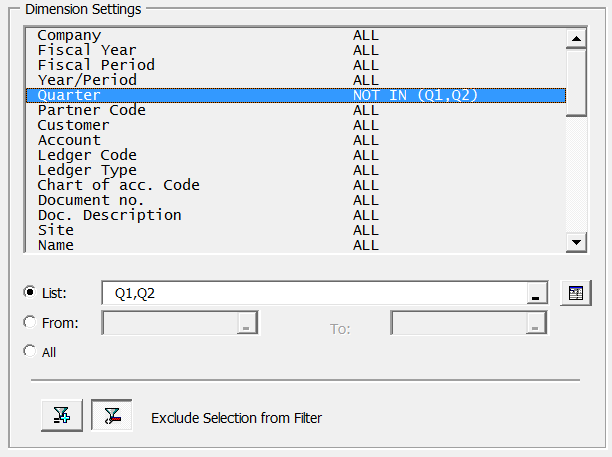612x457 pixels.
Task: Click the dimension list scroll down arrow
Action: coord(575,241)
